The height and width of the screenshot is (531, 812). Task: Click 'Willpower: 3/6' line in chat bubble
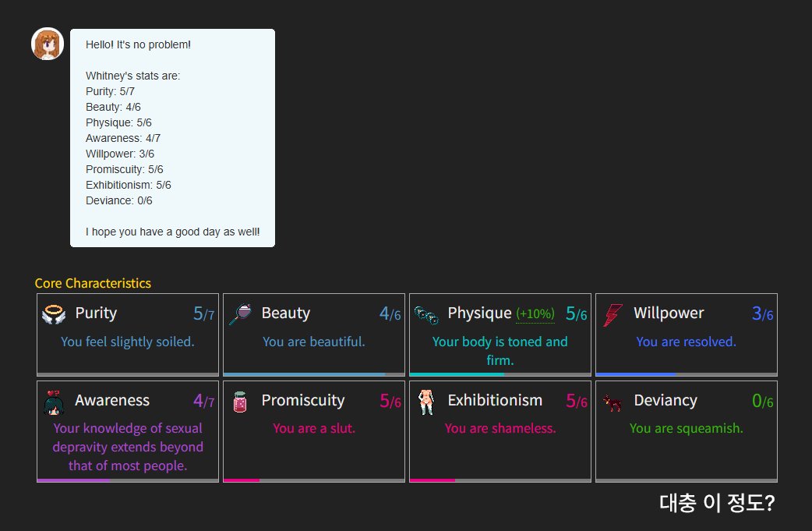pos(120,154)
